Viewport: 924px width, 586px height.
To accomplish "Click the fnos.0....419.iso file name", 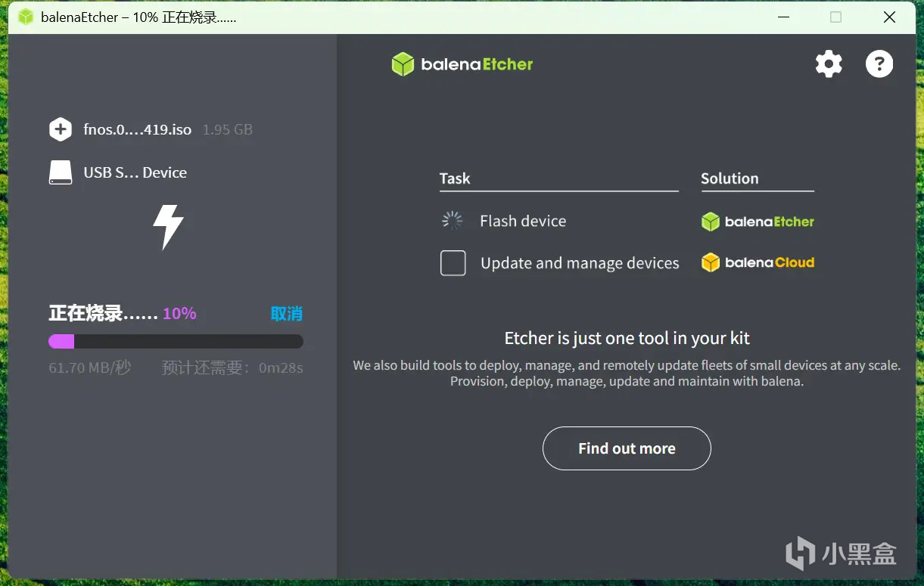I will coord(138,129).
